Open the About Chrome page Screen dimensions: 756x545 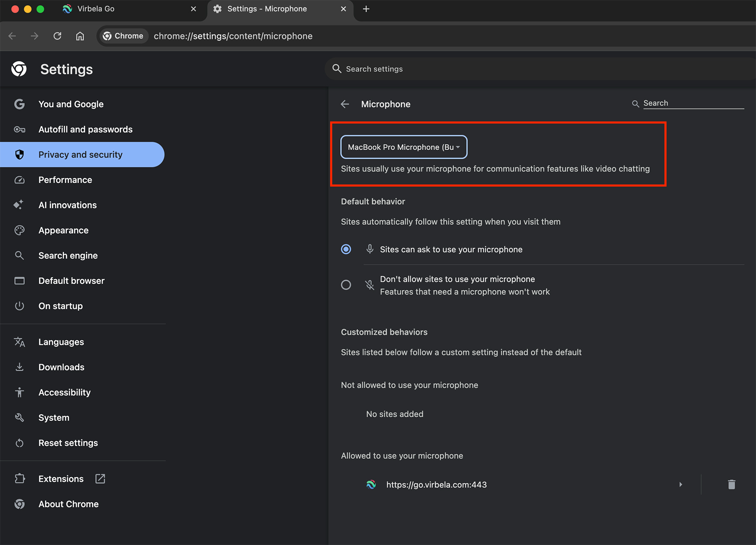point(68,504)
